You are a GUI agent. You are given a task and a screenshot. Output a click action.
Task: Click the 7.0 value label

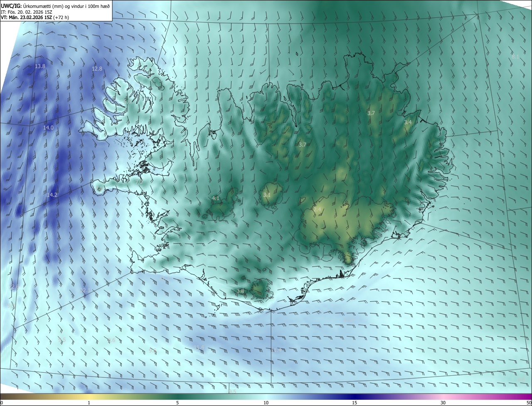[139, 182]
